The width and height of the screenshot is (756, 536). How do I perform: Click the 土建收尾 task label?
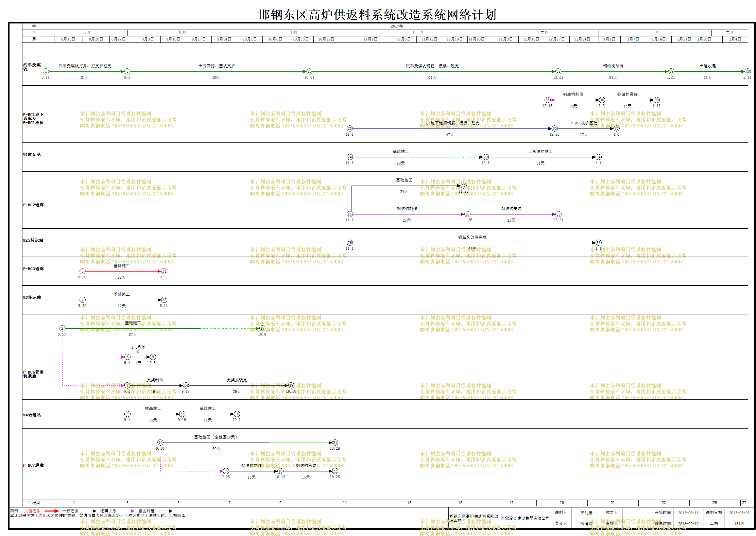(708, 66)
